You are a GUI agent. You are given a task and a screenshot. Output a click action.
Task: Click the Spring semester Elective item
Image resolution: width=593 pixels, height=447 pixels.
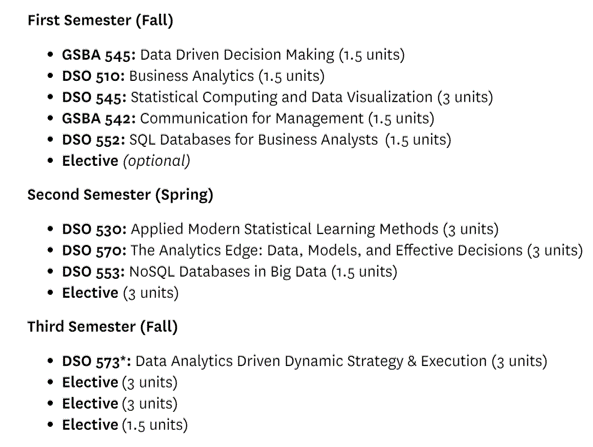(x=120, y=293)
